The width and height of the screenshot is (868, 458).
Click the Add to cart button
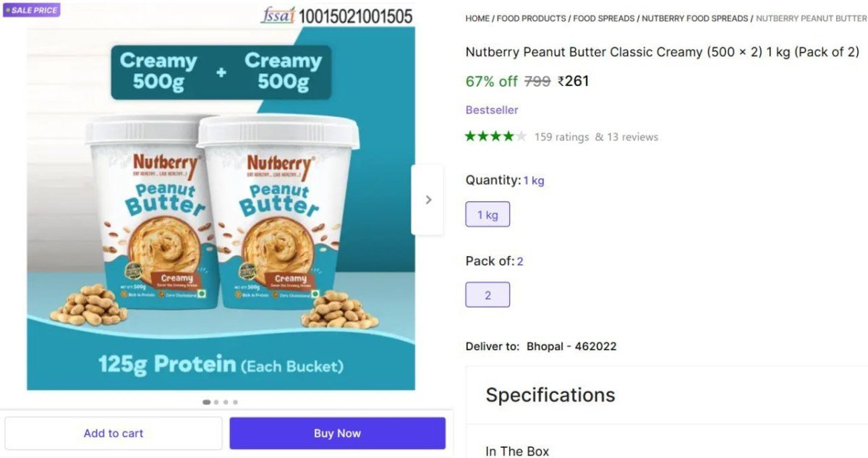[x=114, y=433]
